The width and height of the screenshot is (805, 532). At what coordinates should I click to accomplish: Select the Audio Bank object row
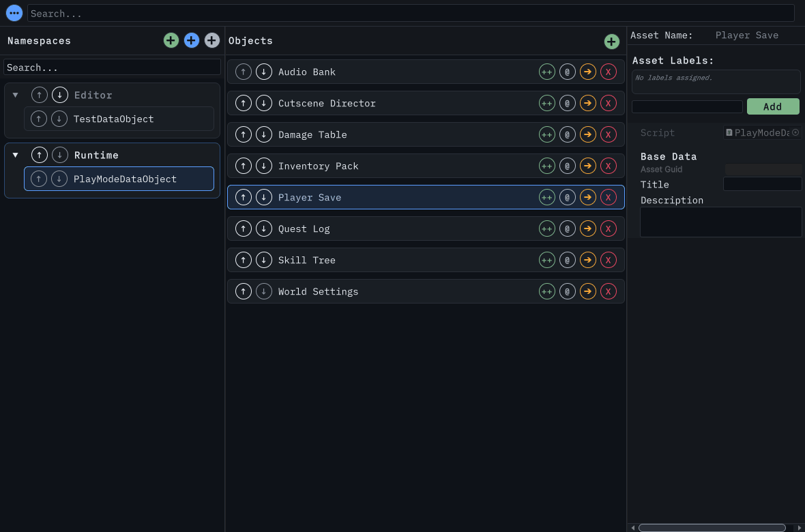426,72
